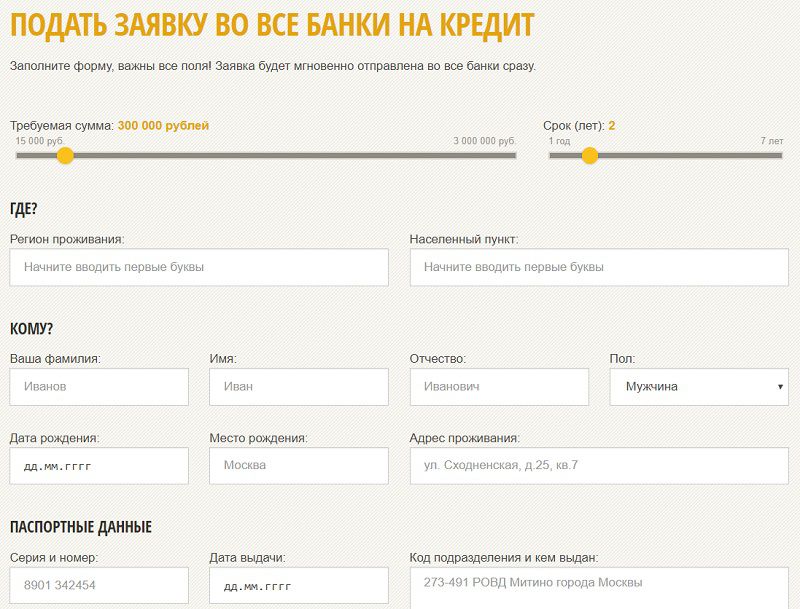Click the 'ГДЕ?' section heading
The height and width of the screenshot is (609, 800).
23,209
